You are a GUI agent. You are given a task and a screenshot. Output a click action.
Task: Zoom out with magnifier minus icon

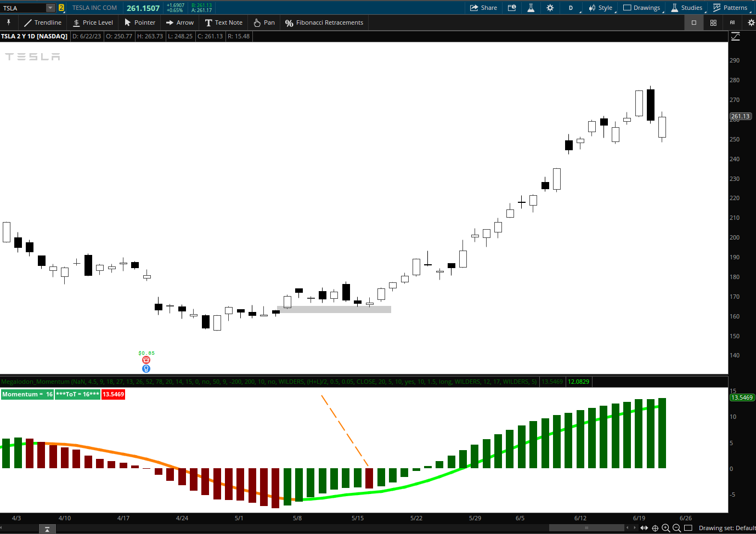pyautogui.click(x=676, y=528)
